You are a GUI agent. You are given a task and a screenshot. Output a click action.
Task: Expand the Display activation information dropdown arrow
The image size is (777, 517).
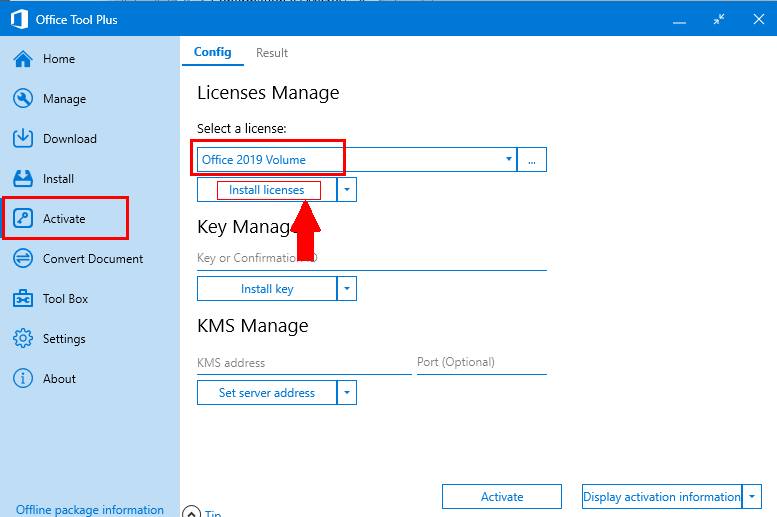coord(752,497)
